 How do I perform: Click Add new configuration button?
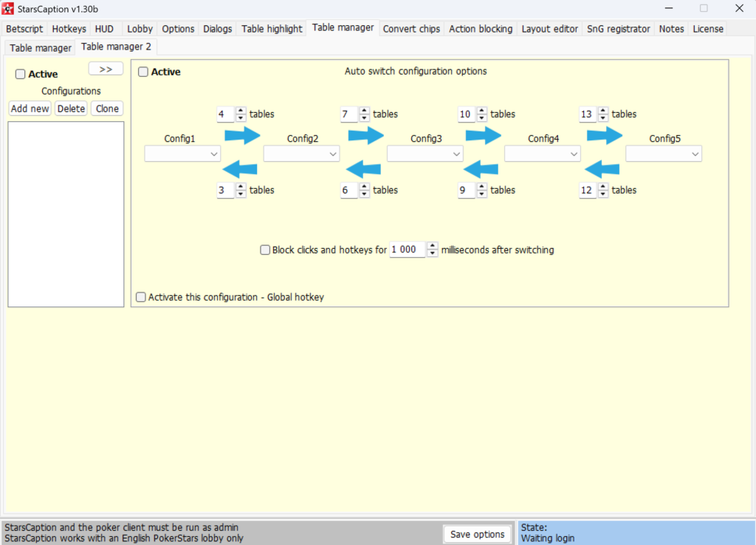[x=30, y=109]
